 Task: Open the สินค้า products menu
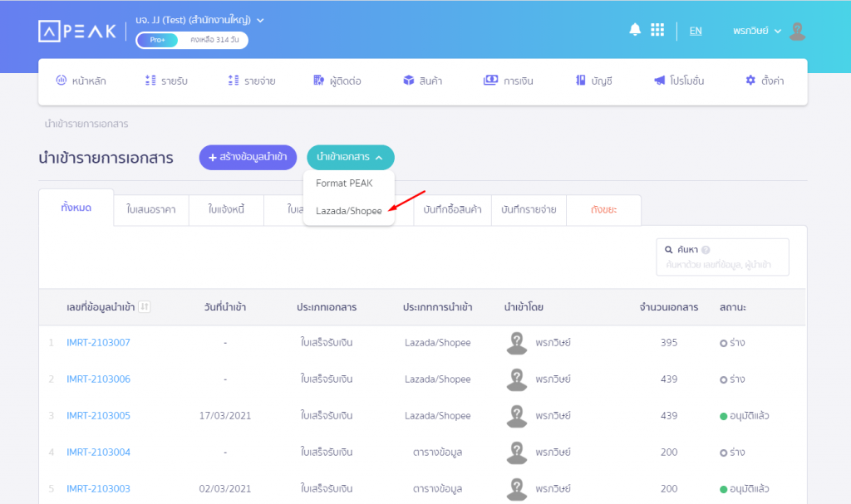(x=422, y=81)
